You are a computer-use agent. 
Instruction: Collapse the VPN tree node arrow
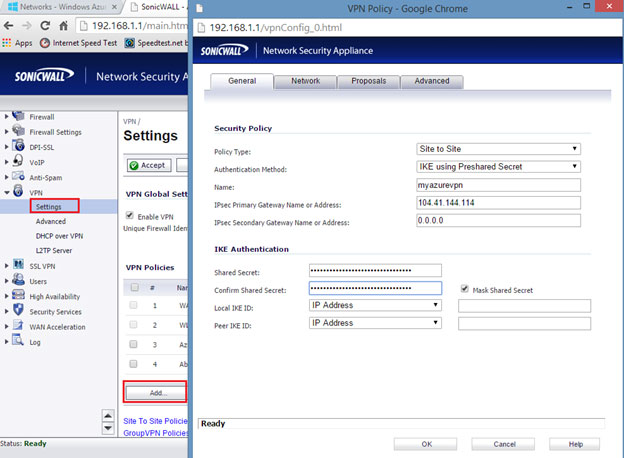pyautogui.click(x=7, y=193)
